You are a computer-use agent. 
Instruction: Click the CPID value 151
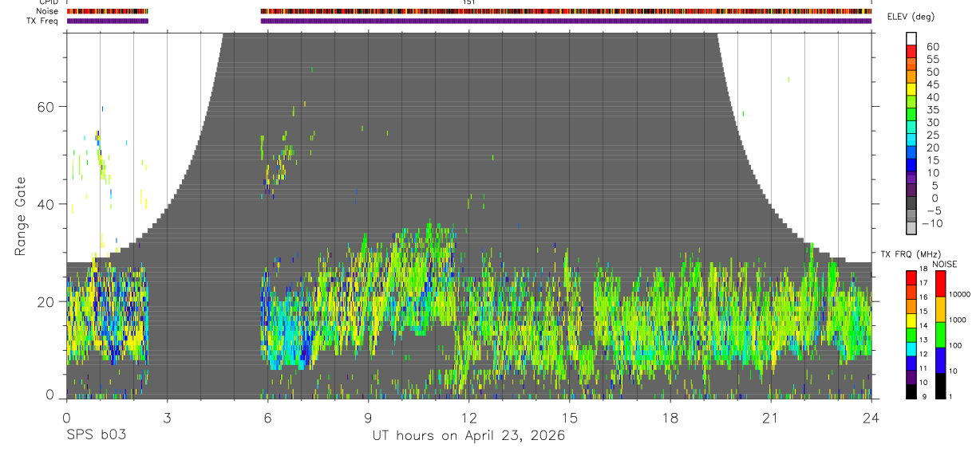pos(469,2)
